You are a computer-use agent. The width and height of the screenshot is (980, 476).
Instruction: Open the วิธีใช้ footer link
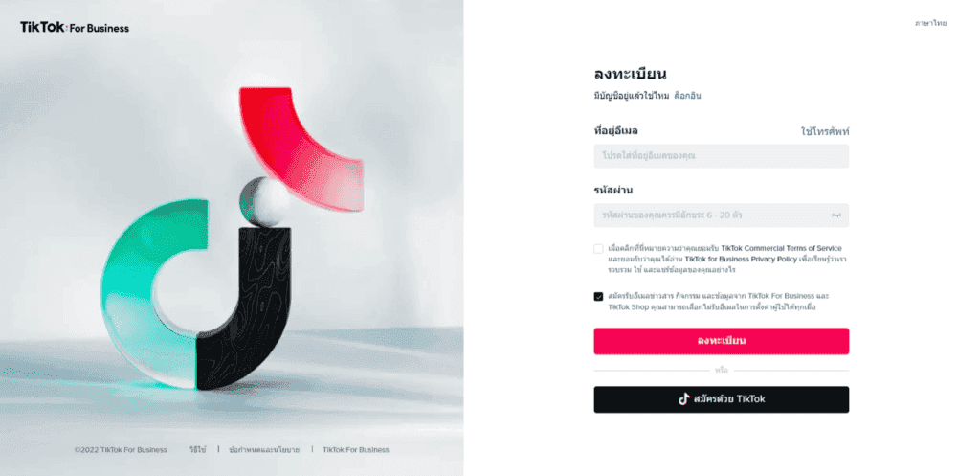coord(197,450)
